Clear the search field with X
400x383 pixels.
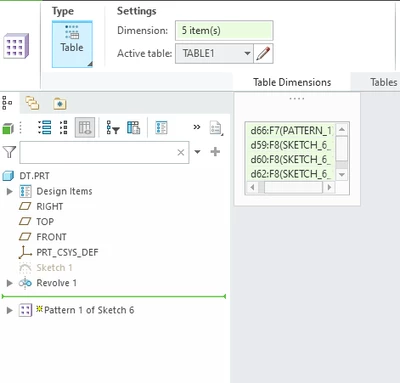(181, 152)
